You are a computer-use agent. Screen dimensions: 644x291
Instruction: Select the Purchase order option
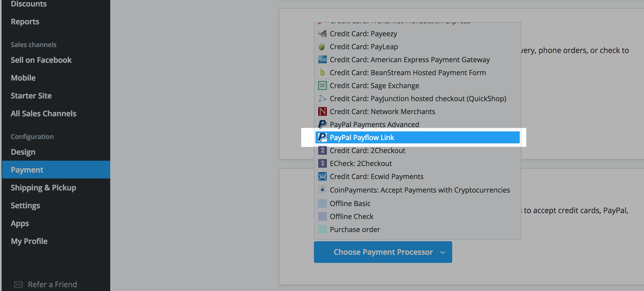355,229
